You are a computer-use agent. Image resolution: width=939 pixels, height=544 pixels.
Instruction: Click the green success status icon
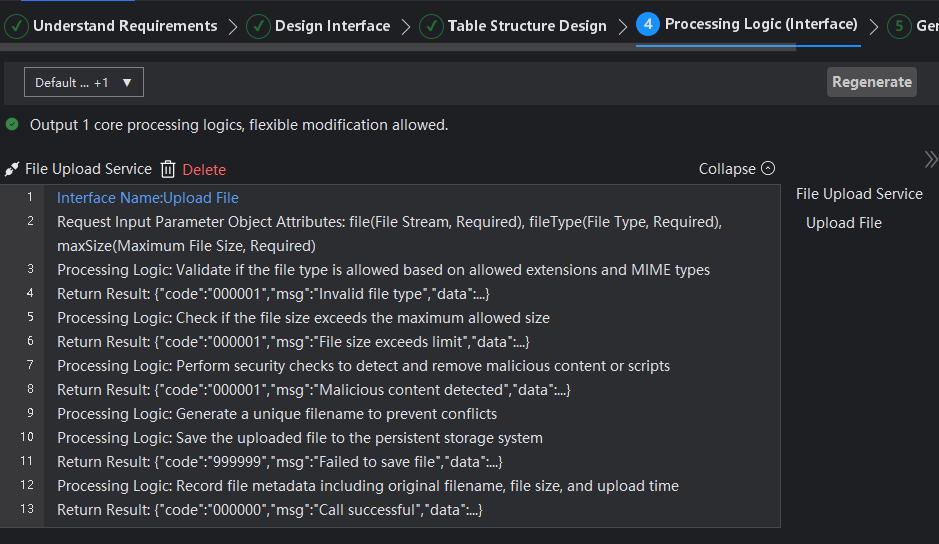click(x=12, y=125)
